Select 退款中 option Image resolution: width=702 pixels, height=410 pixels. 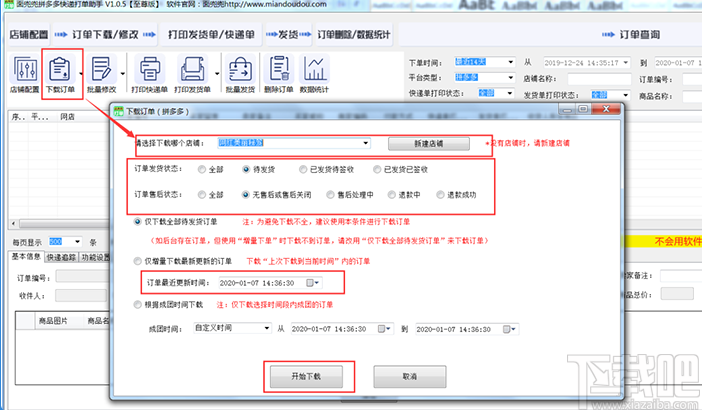[x=392, y=195]
